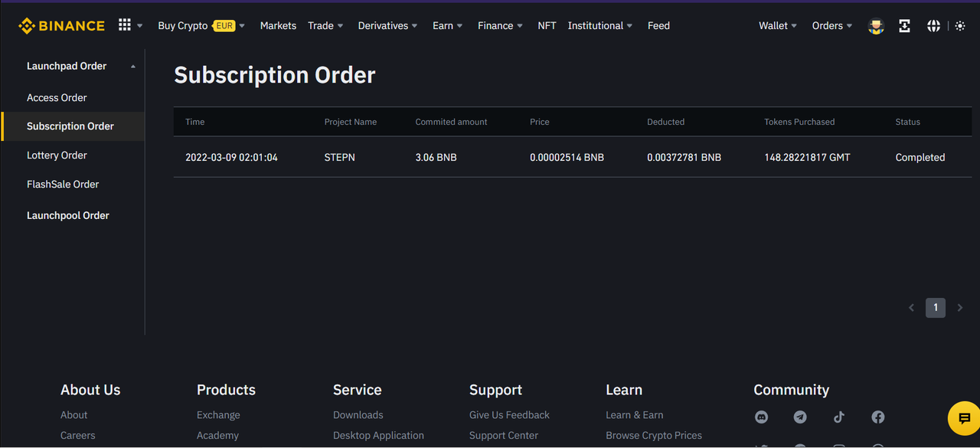The width and height of the screenshot is (980, 448).
Task: Click the 3.06 BNB committed amount
Action: 436,158
